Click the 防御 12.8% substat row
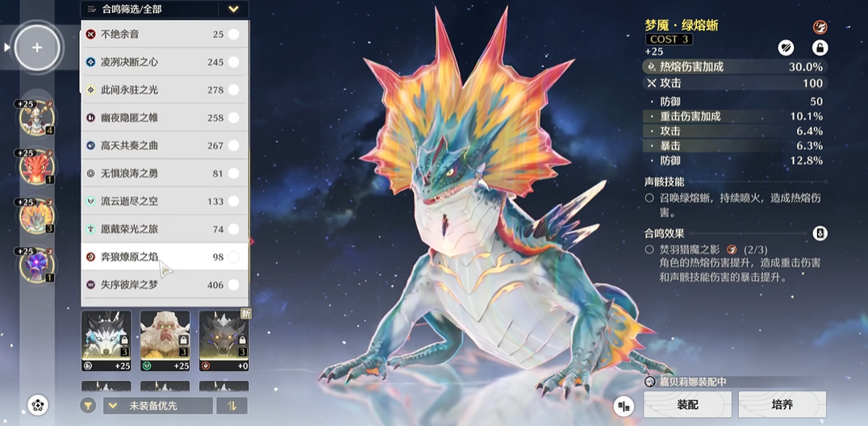The width and height of the screenshot is (868, 426). point(735,161)
